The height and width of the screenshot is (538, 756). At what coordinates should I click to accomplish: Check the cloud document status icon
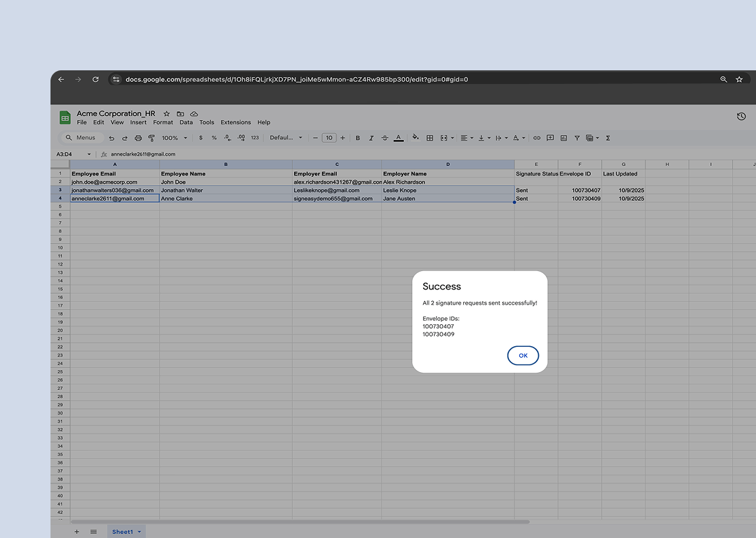(194, 114)
